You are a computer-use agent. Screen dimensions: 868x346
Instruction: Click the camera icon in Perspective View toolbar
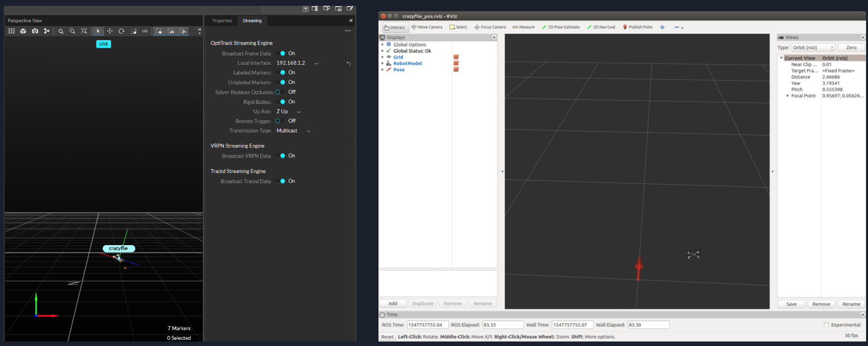pyautogui.click(x=35, y=31)
